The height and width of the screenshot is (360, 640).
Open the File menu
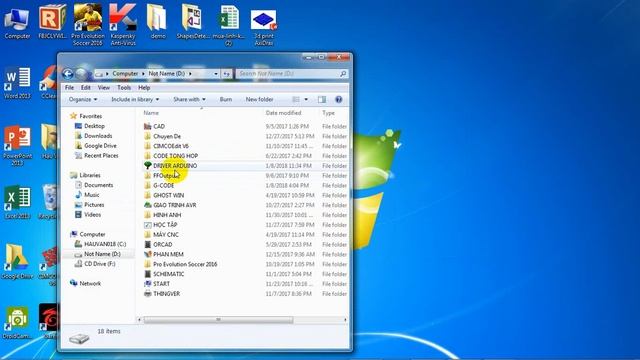click(69, 87)
